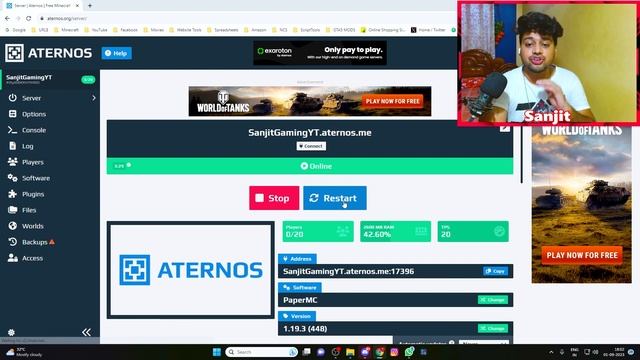Show hidden system tray icons
640x360 pixels.
[551, 352]
